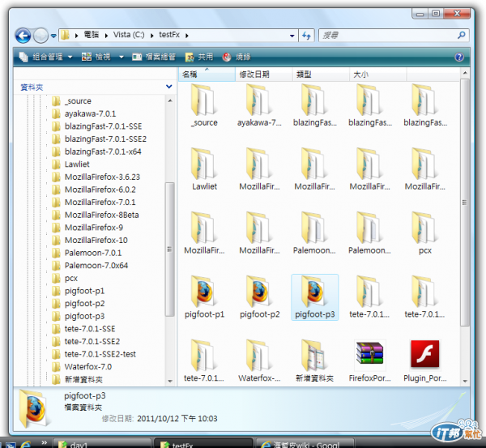Open recent pages dropdown beside forward arrow

click(53, 36)
